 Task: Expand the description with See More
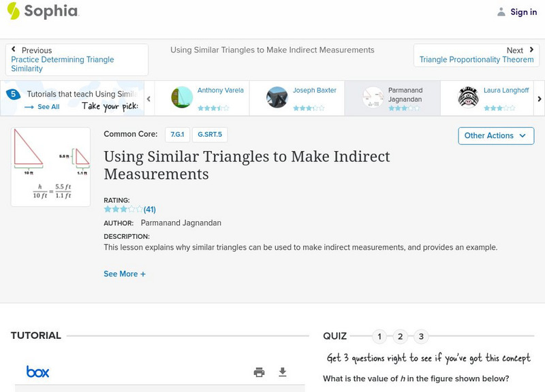coord(125,274)
